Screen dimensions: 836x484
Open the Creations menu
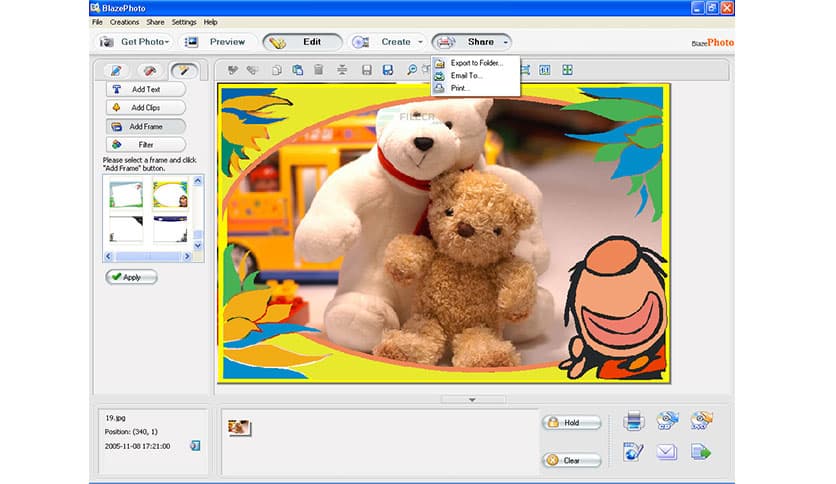click(x=124, y=22)
